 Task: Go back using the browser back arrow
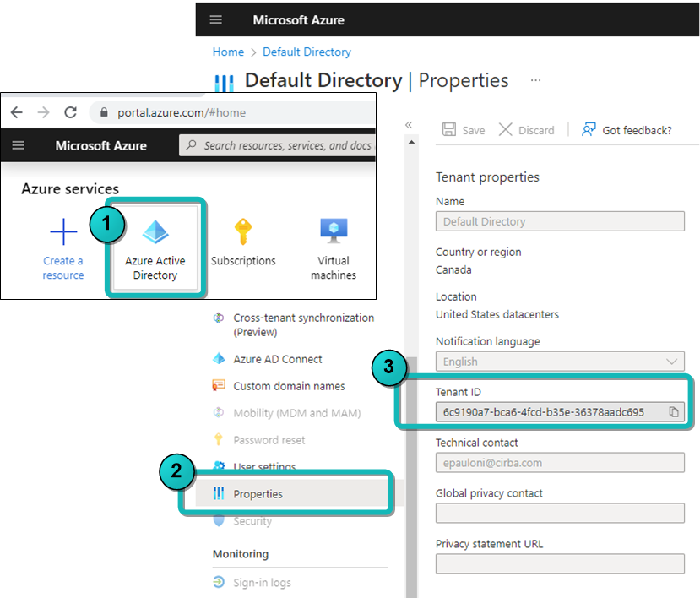point(17,112)
